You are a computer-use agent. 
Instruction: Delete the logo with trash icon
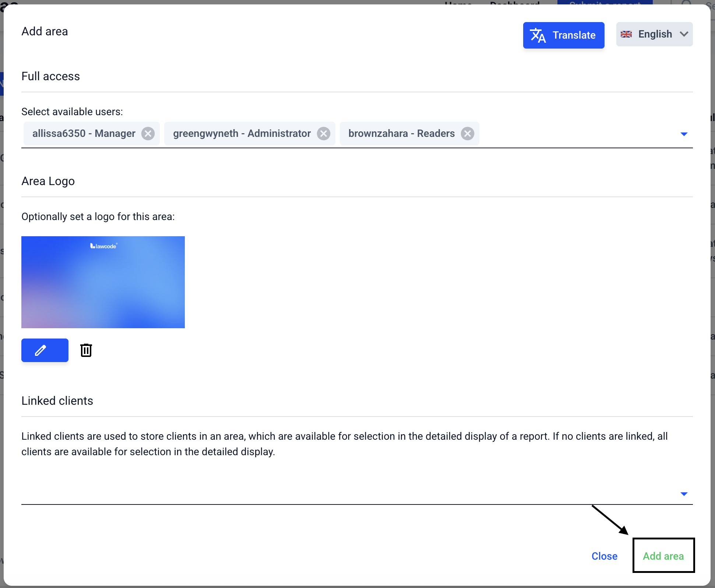(86, 350)
